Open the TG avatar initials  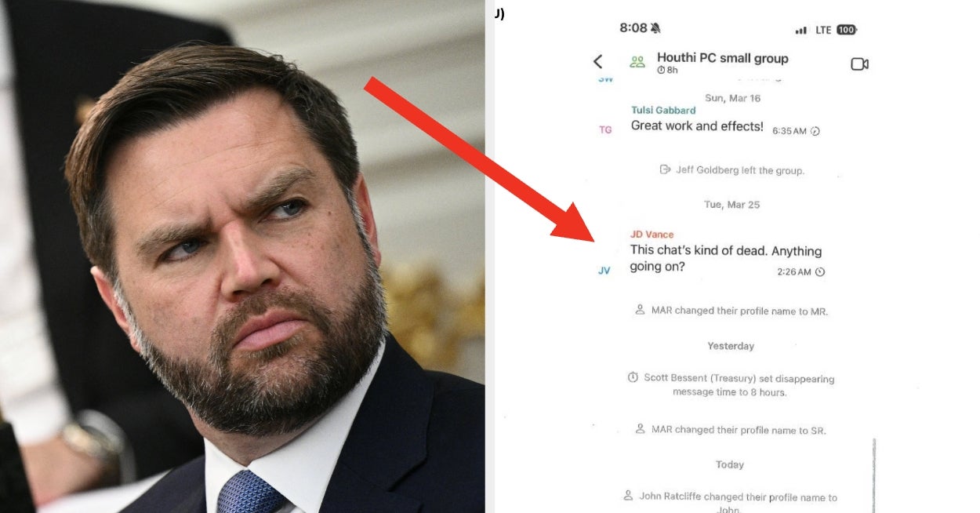tap(605, 130)
